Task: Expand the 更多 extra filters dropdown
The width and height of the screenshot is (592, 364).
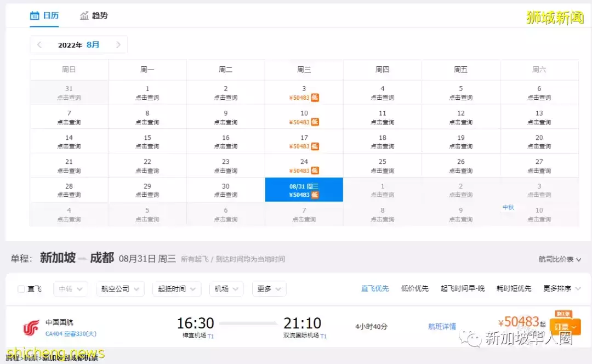Action: pyautogui.click(x=269, y=289)
